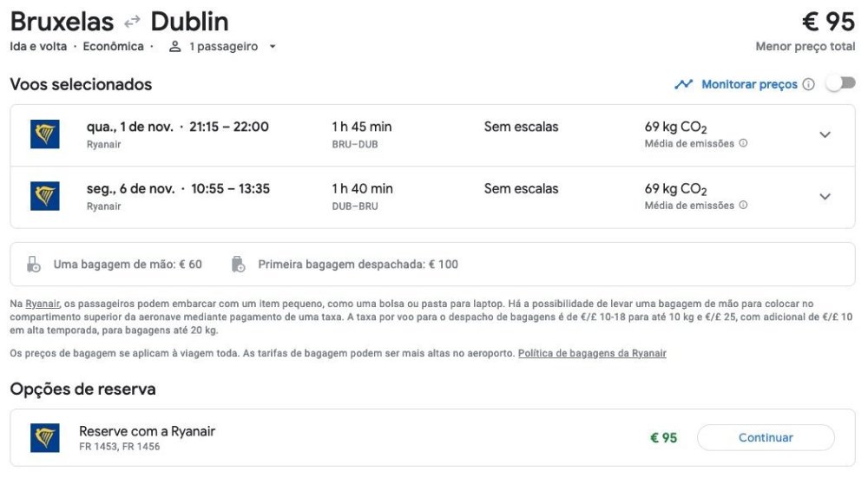Open the passenger count dropdown
This screenshot has height=478, width=868.
[x=272, y=47]
